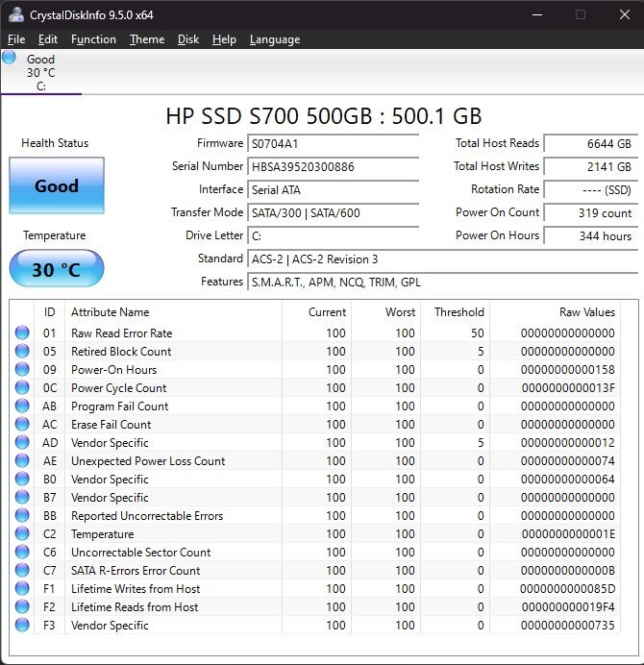The image size is (644, 665).
Task: Click the Drive Letter field C:
Action: 334,235
